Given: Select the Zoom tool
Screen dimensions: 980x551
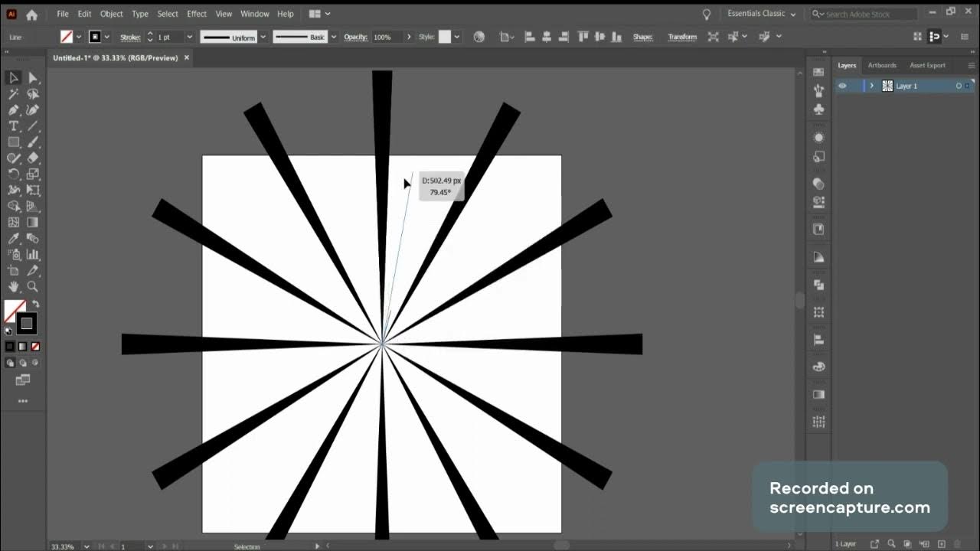Looking at the screenshot, I should coord(33,287).
